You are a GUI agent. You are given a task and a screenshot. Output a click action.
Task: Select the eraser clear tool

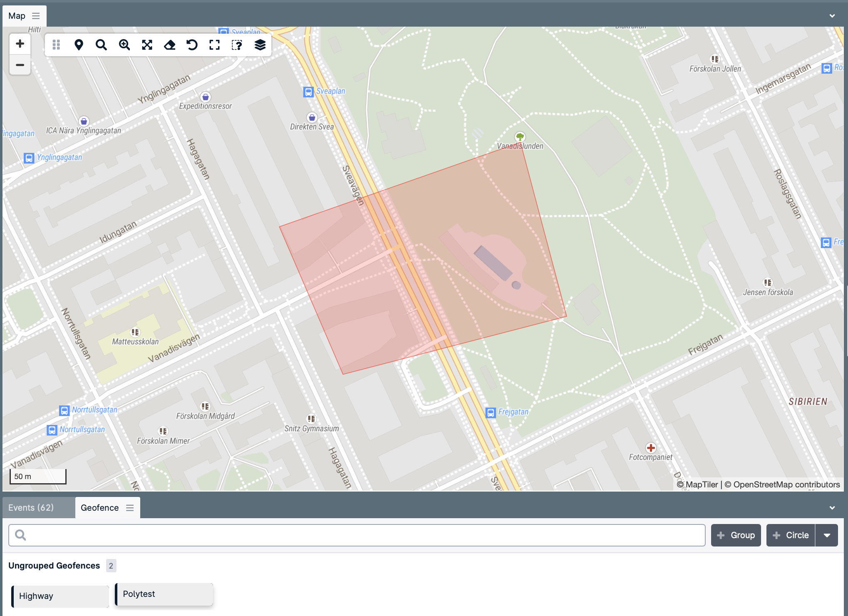169,45
